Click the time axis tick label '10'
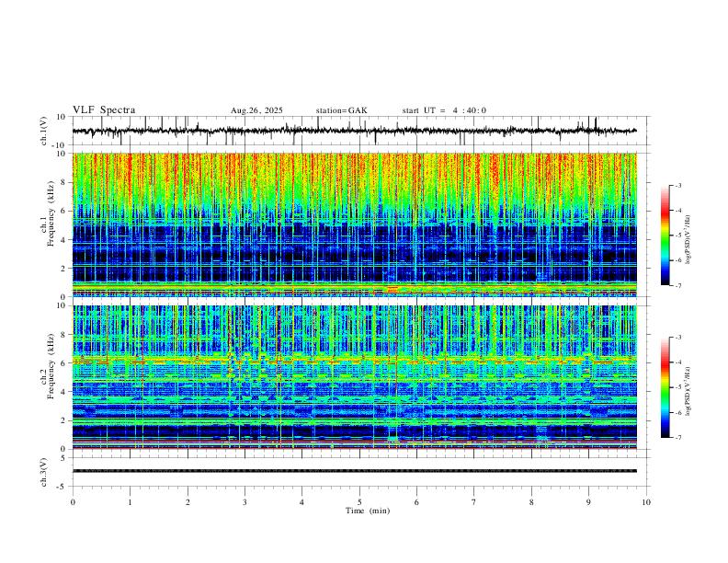 [x=646, y=502]
